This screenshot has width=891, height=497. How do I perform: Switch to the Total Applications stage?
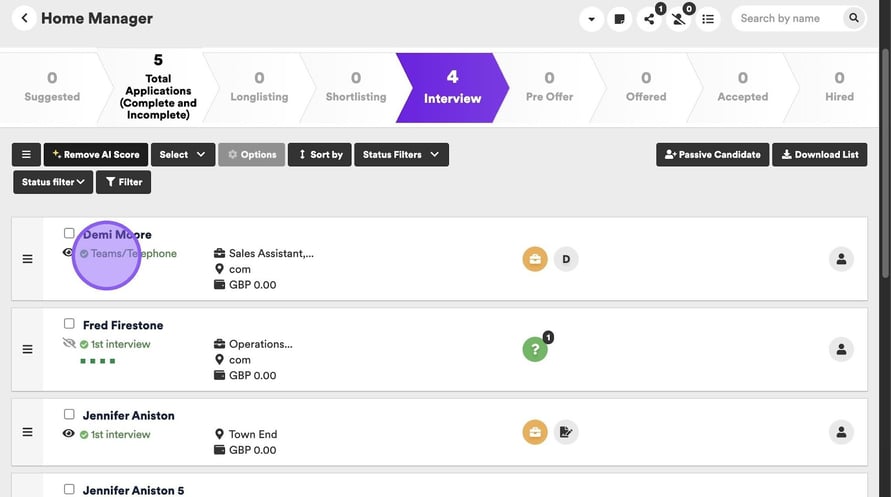click(158, 88)
